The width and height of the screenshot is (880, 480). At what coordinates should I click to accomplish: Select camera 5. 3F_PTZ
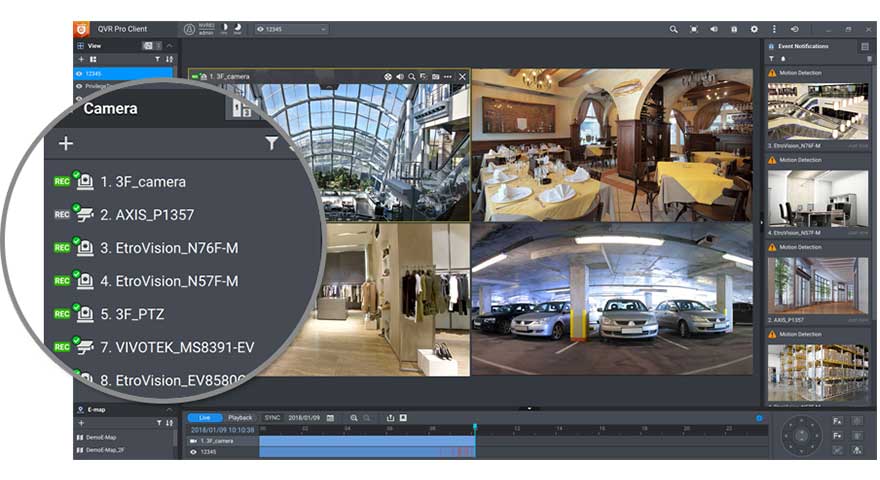coord(132,314)
